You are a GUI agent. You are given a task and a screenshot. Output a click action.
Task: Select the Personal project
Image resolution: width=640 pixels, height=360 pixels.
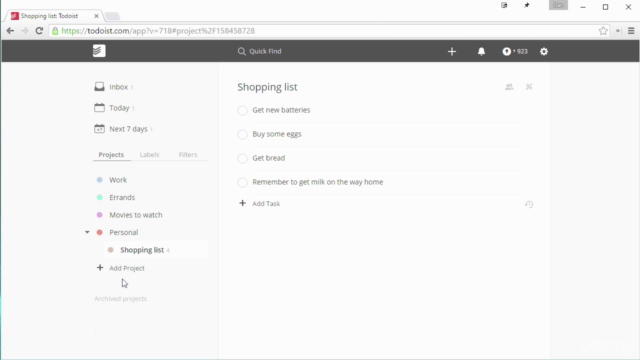coord(124,233)
